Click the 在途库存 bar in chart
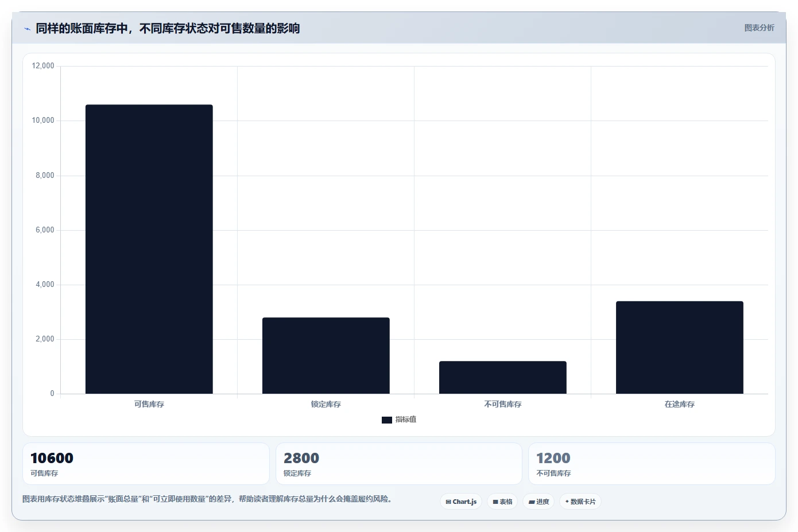Screen dimensions: 798x532 click(x=680, y=347)
